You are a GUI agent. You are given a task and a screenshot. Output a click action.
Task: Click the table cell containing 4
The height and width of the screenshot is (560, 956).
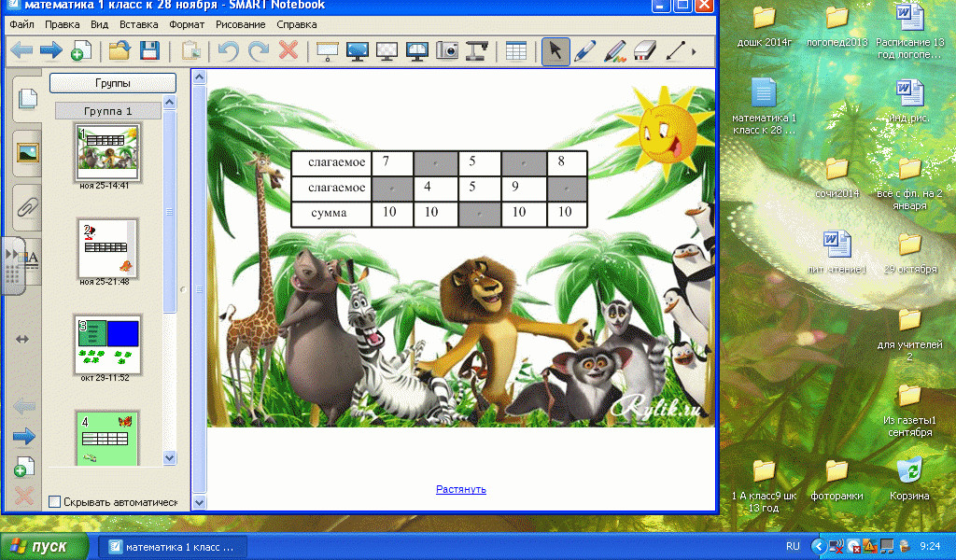pos(436,189)
